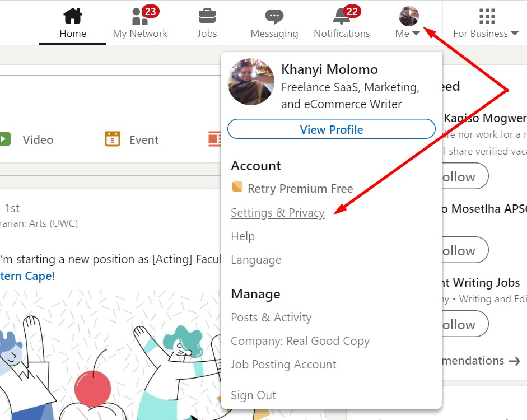Viewport: 527px width, 420px height.
Task: Open My Network icon with 23 badge
Action: point(139,16)
